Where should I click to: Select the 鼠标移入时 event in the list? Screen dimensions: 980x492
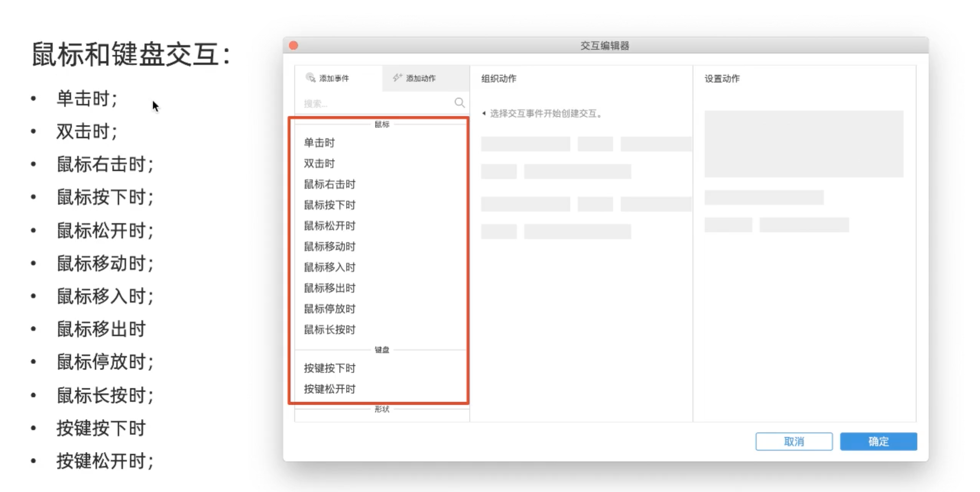pos(381,267)
